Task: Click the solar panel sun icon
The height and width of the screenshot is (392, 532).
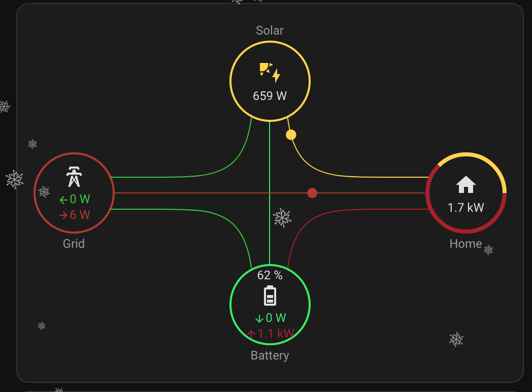Action: point(270,72)
